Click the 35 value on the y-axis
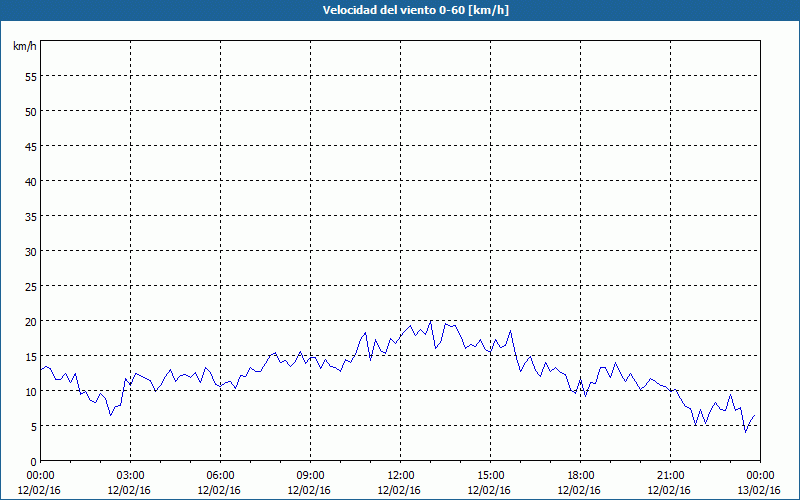This screenshot has width=800, height=500. pos(31,217)
